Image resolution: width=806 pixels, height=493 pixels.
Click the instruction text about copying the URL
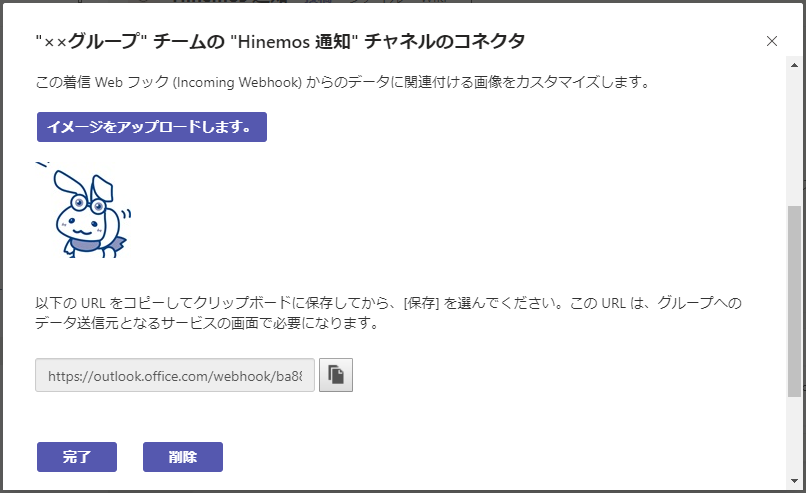[x=389, y=313]
